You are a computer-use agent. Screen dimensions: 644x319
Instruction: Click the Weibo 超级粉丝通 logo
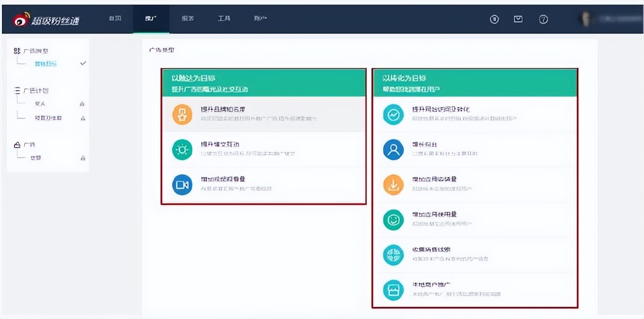[x=46, y=20]
